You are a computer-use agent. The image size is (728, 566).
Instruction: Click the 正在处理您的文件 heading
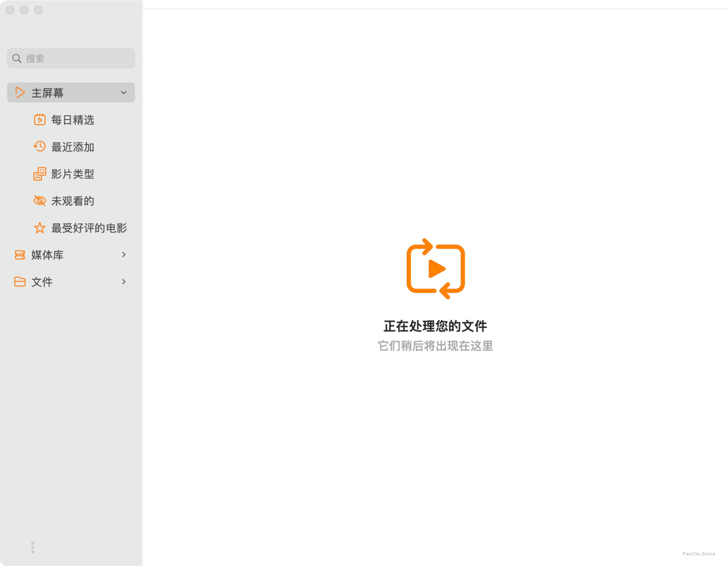point(435,326)
